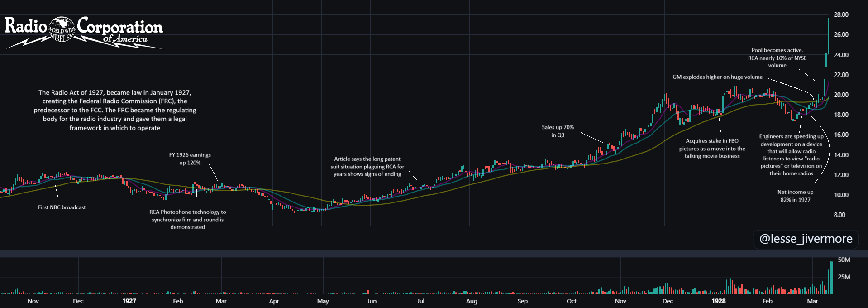This screenshot has height=308, width=868.
Task: Click the Radio Corporation of America logo
Action: (84, 32)
